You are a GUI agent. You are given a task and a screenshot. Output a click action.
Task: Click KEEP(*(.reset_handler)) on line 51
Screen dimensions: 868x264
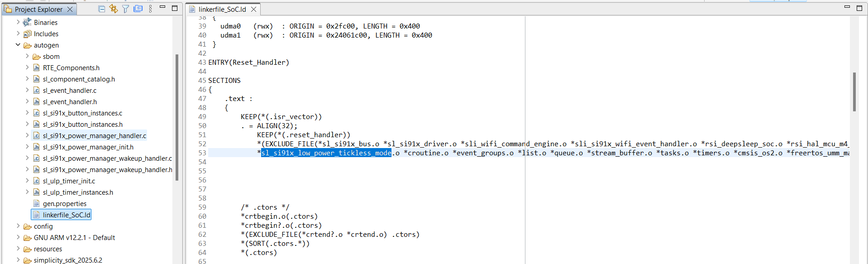click(x=304, y=135)
